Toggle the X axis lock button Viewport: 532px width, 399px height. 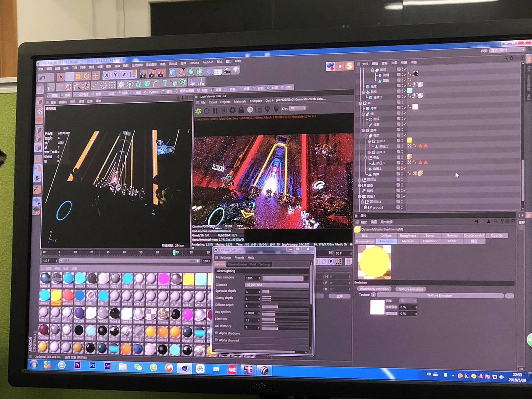[x=106, y=75]
